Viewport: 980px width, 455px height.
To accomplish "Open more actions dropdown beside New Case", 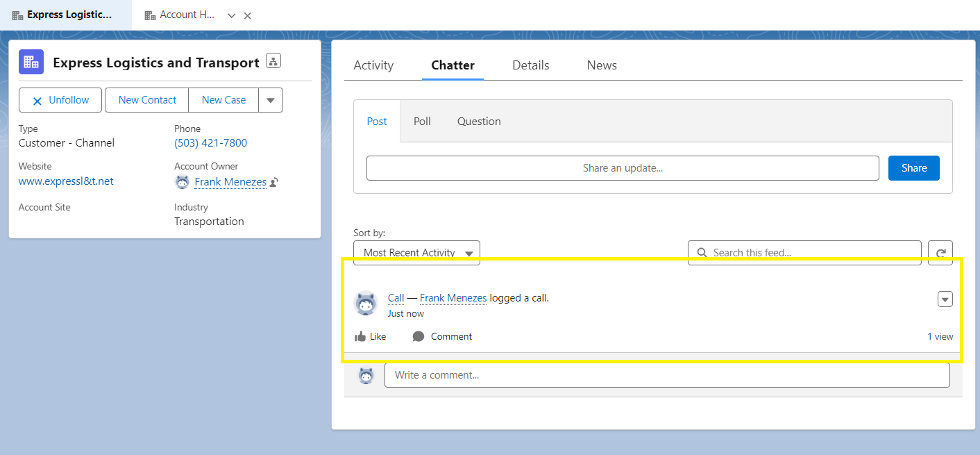I will click(x=271, y=100).
